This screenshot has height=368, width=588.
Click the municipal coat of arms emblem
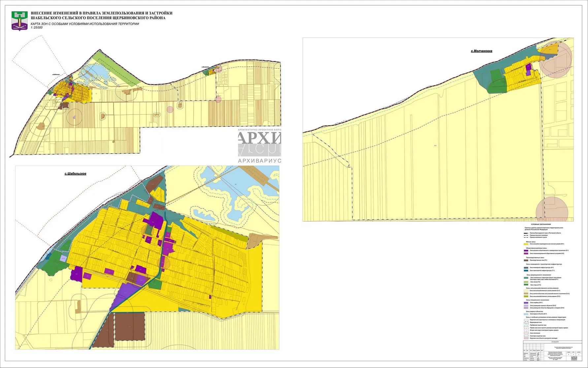coord(19,21)
